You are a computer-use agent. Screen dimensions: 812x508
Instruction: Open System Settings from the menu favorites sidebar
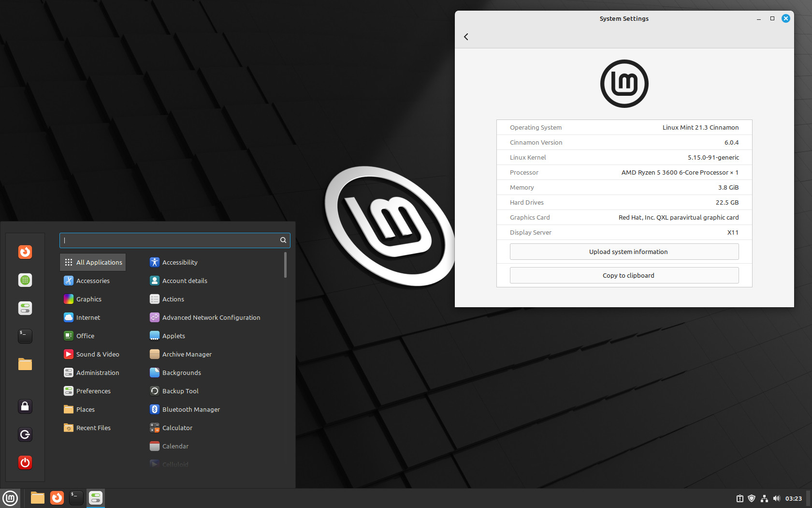pyautogui.click(x=25, y=308)
